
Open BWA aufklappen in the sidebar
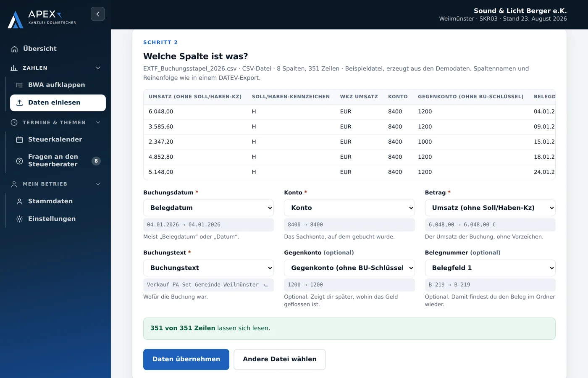tap(58, 85)
